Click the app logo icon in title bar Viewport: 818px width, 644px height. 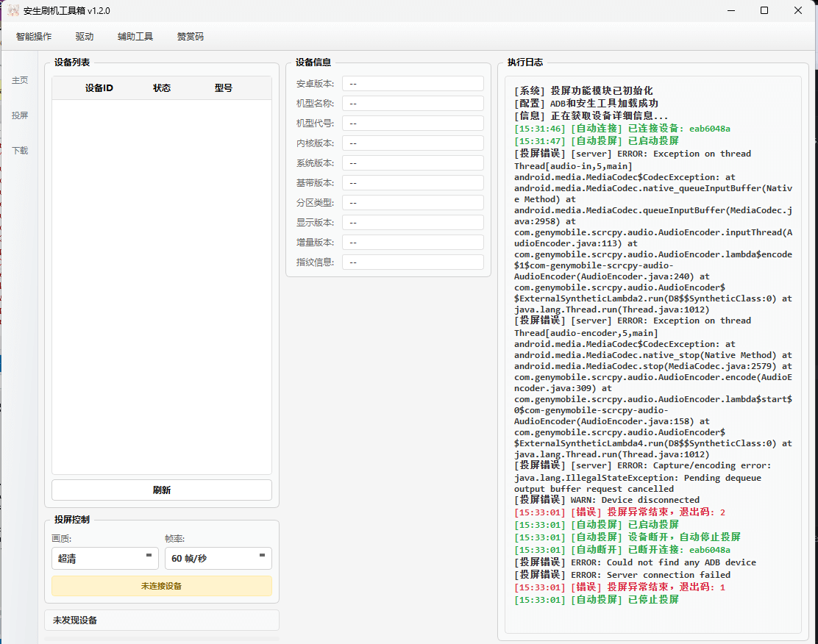[13, 10]
